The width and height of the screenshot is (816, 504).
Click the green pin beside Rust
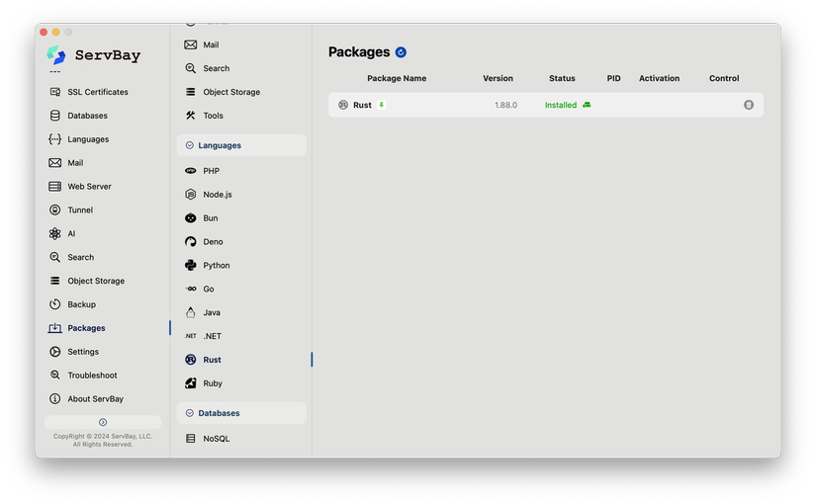point(382,105)
